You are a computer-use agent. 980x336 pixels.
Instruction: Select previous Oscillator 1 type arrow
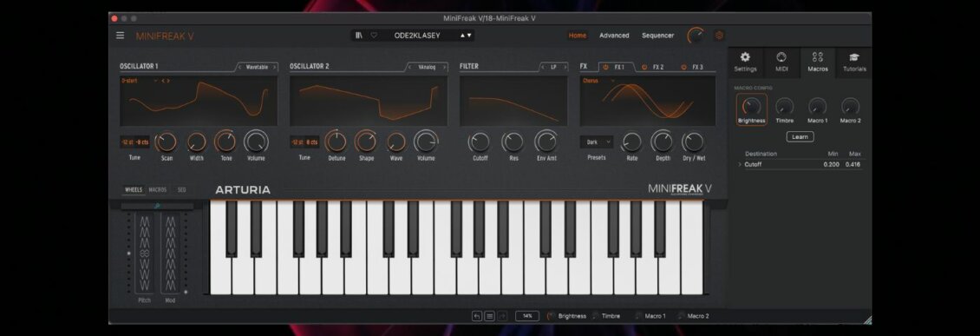click(x=239, y=67)
